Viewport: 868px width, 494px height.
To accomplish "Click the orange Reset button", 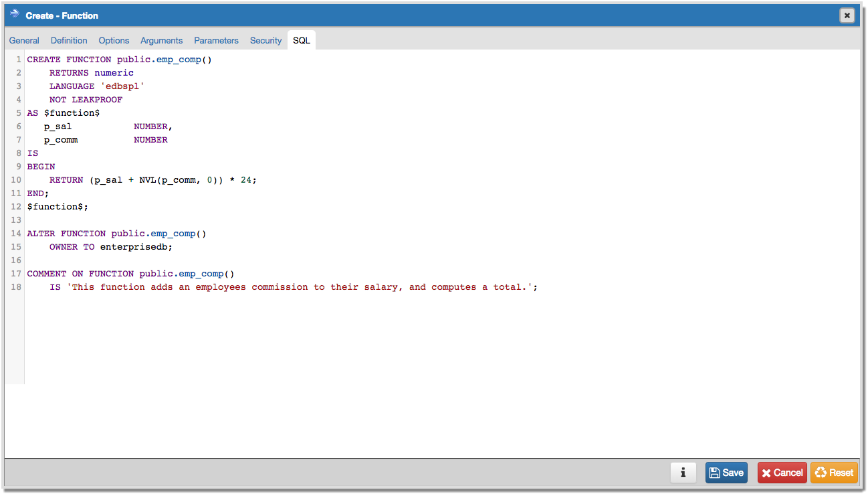I will (x=834, y=473).
